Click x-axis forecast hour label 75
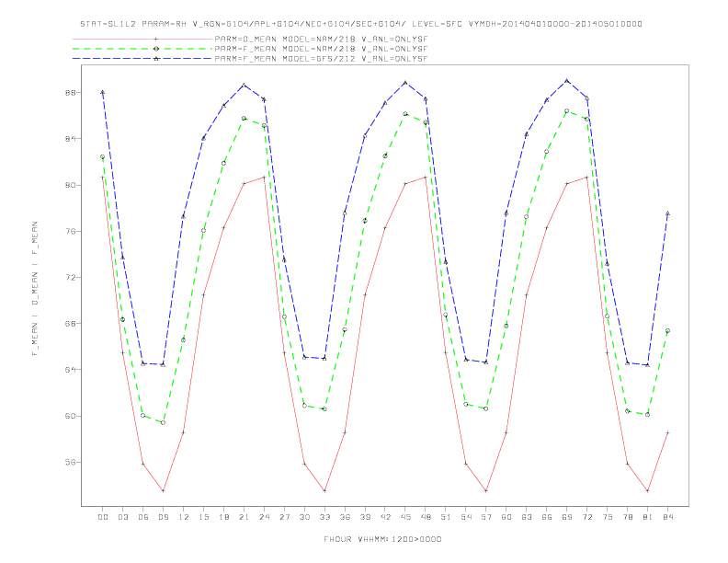The width and height of the screenshot is (728, 563). click(608, 517)
